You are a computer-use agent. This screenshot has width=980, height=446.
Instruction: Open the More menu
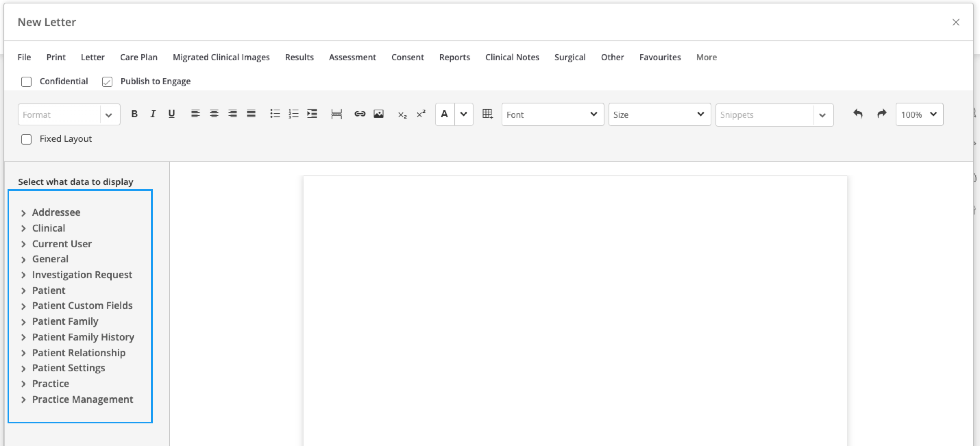point(707,58)
